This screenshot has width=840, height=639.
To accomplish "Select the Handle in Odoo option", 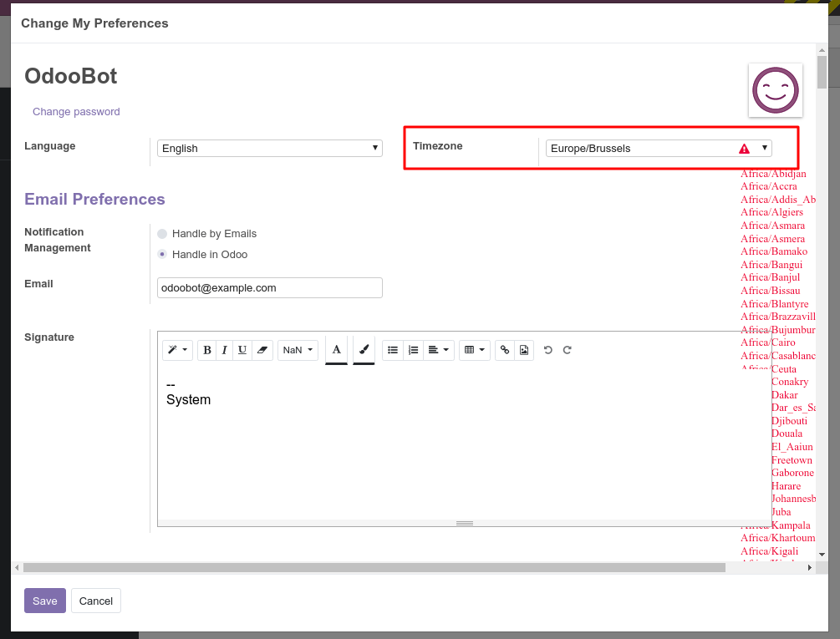I will [160, 254].
